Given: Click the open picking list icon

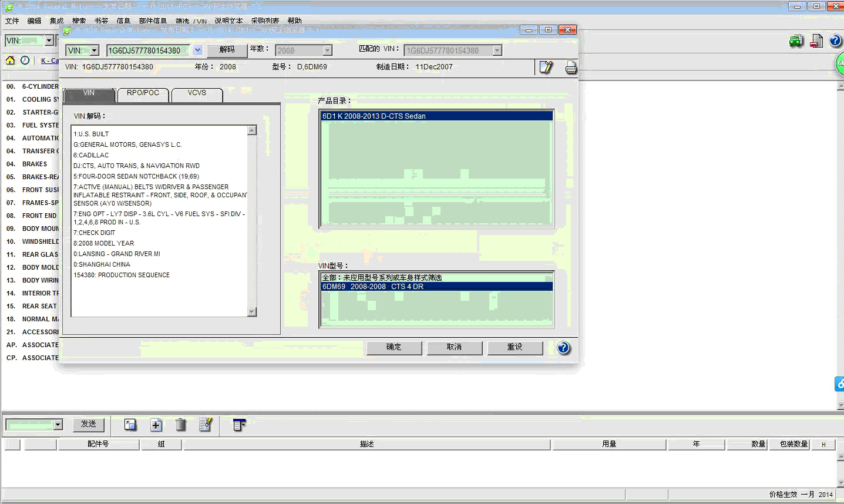Looking at the screenshot, I should pos(130,425).
